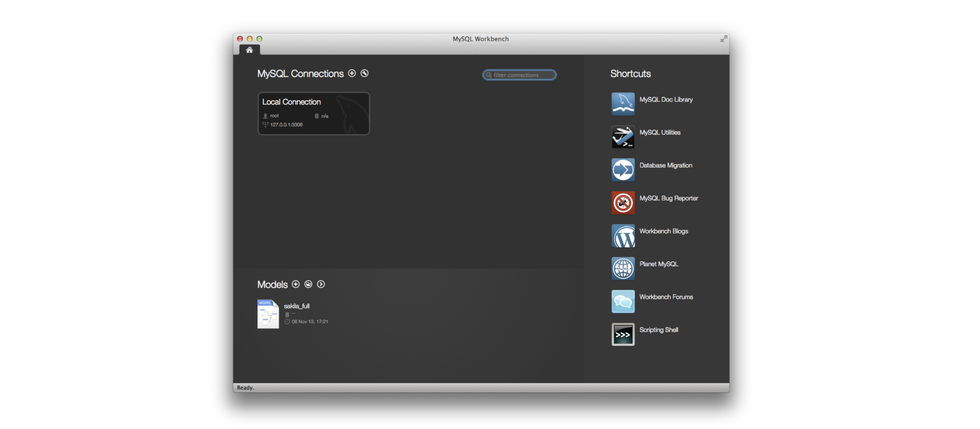The height and width of the screenshot is (429, 980).
Task: Open the Local Connection tile
Action: pyautogui.click(x=313, y=113)
